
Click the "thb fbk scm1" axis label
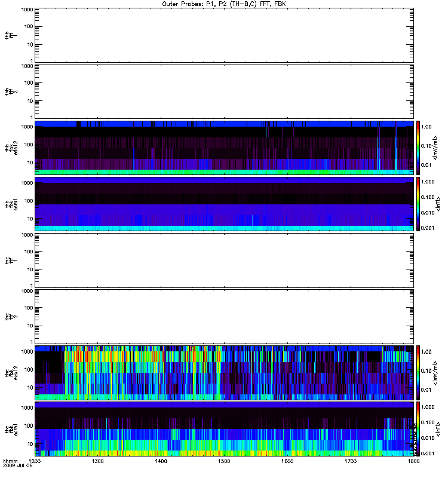click(11, 204)
